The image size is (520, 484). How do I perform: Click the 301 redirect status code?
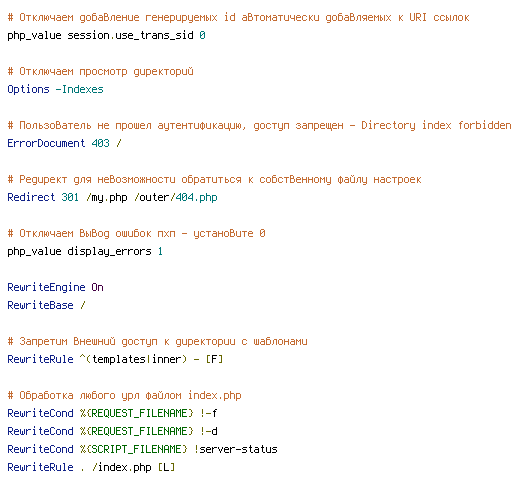click(70, 197)
